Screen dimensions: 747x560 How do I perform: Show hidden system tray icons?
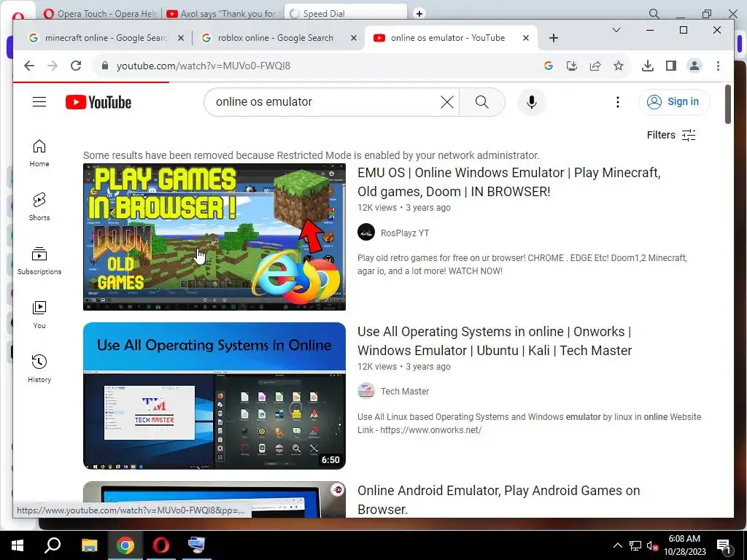(617, 545)
